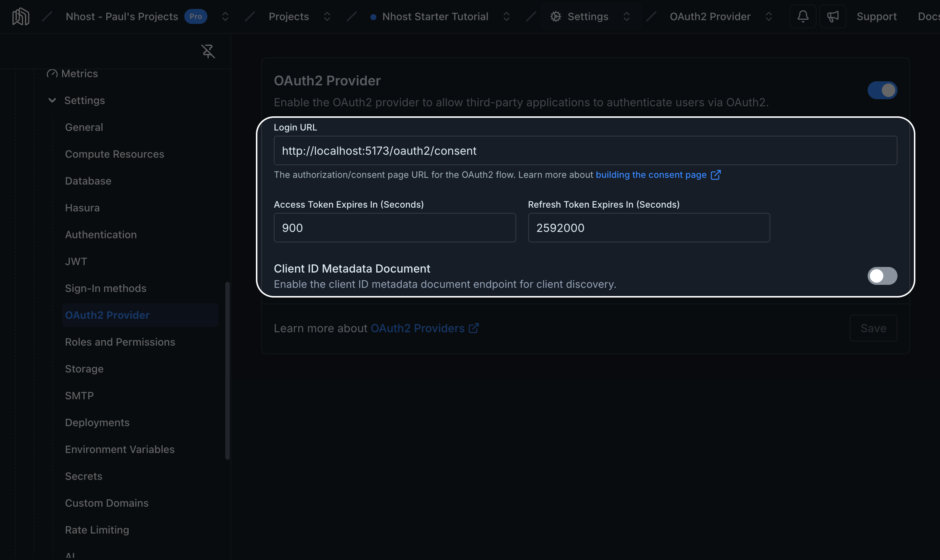Go to Rate Limiting settings
940x560 pixels.
[97, 529]
